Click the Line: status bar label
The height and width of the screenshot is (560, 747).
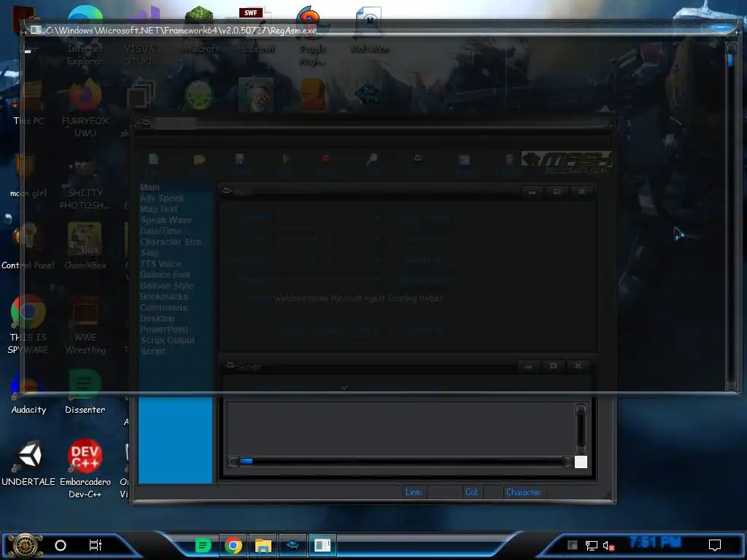414,492
